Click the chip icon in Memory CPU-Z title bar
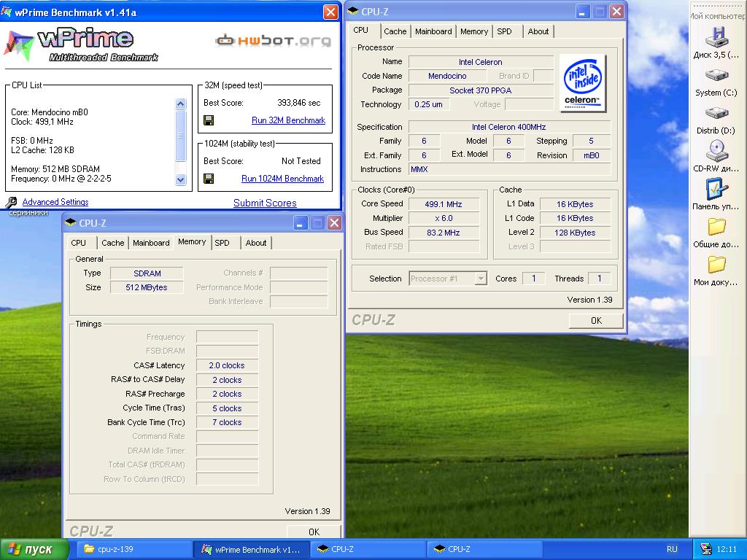The height and width of the screenshot is (560, 747). pos(71,222)
